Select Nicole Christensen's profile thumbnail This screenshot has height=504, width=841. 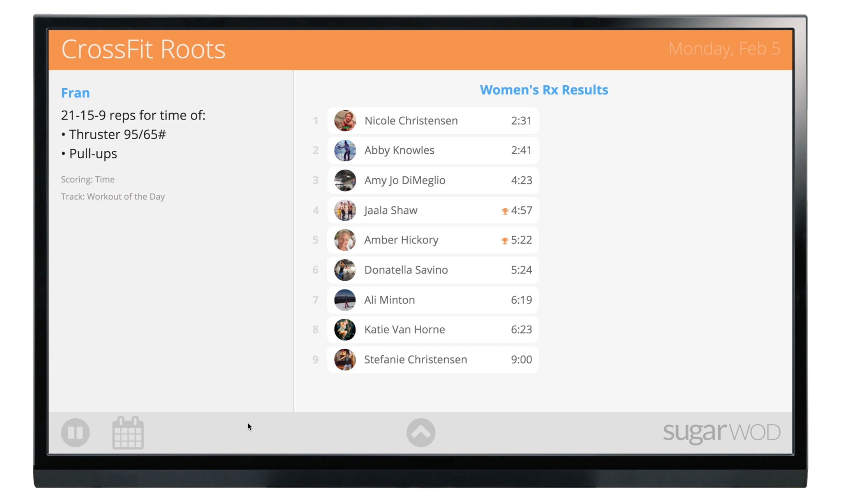[345, 120]
